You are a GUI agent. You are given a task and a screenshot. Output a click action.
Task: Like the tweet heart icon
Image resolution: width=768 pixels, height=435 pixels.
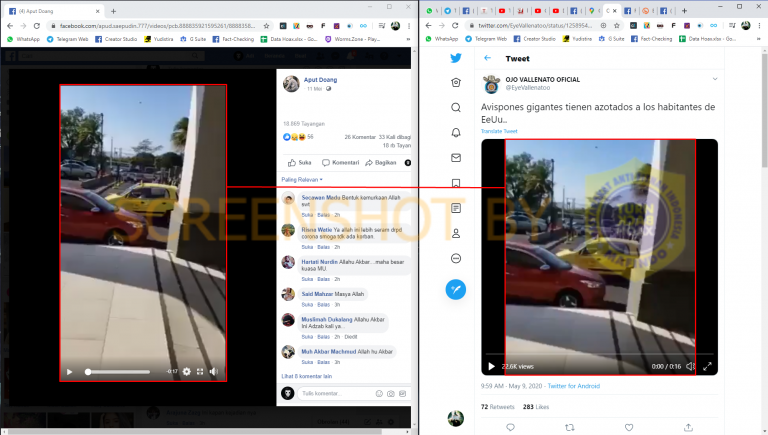(629, 427)
